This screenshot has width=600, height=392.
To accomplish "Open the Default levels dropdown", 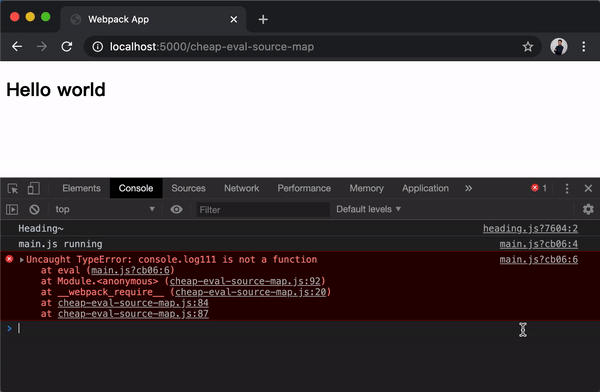I will 368,209.
